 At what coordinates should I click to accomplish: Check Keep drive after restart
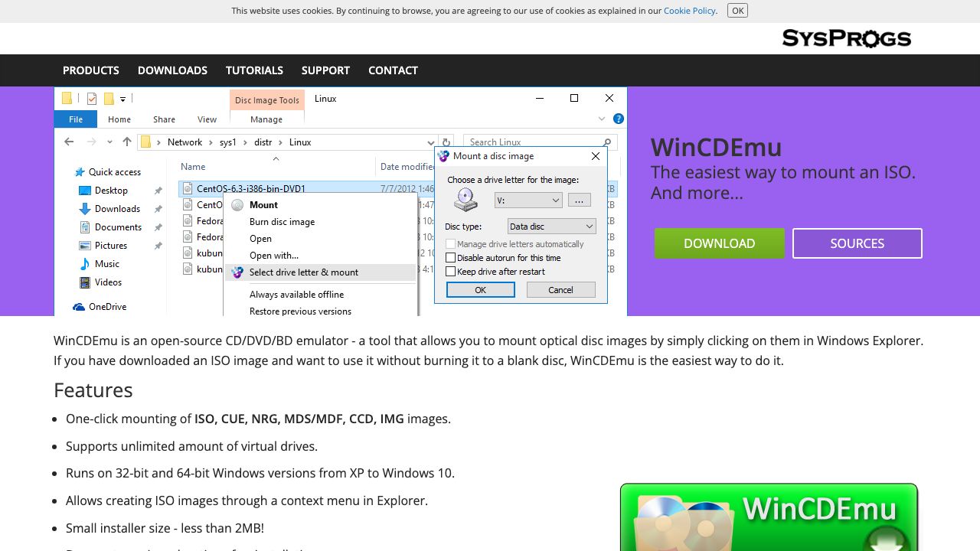point(450,272)
